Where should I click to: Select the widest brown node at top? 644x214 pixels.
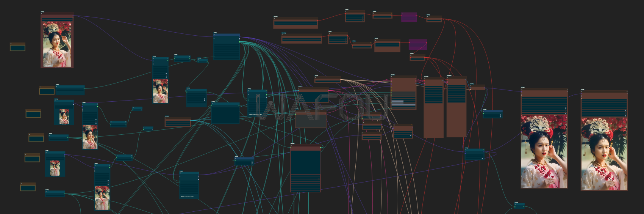point(295,23)
